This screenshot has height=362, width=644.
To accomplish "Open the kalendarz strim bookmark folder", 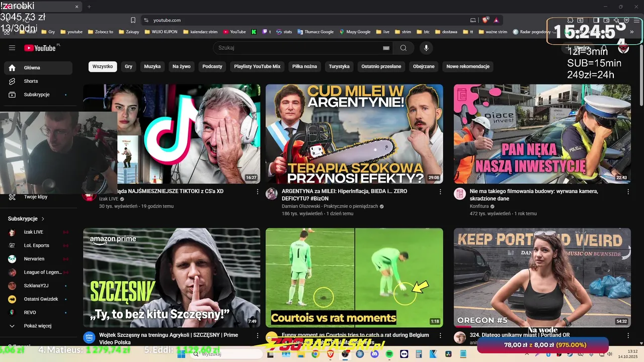I will (x=200, y=32).
